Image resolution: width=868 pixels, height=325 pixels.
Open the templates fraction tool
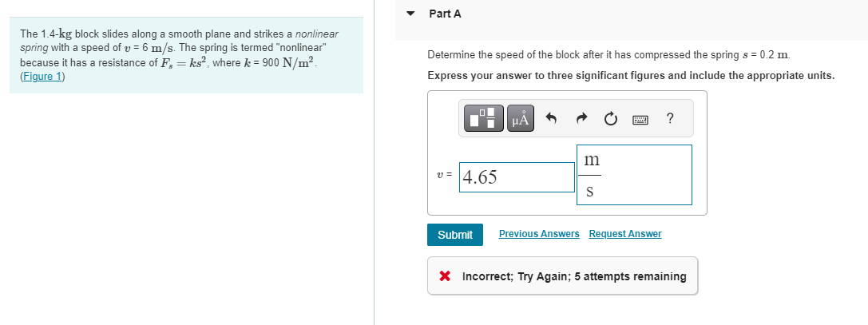click(484, 118)
